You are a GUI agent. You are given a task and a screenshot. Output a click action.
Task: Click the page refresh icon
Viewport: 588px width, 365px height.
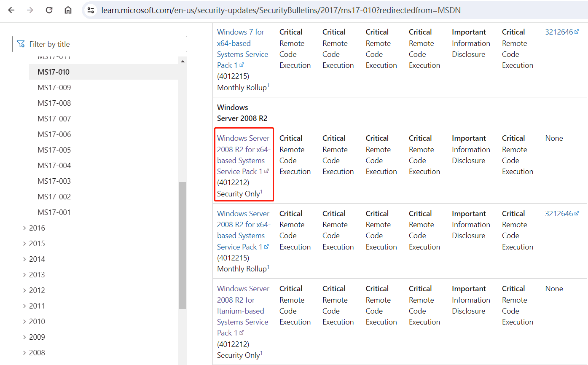coord(49,11)
